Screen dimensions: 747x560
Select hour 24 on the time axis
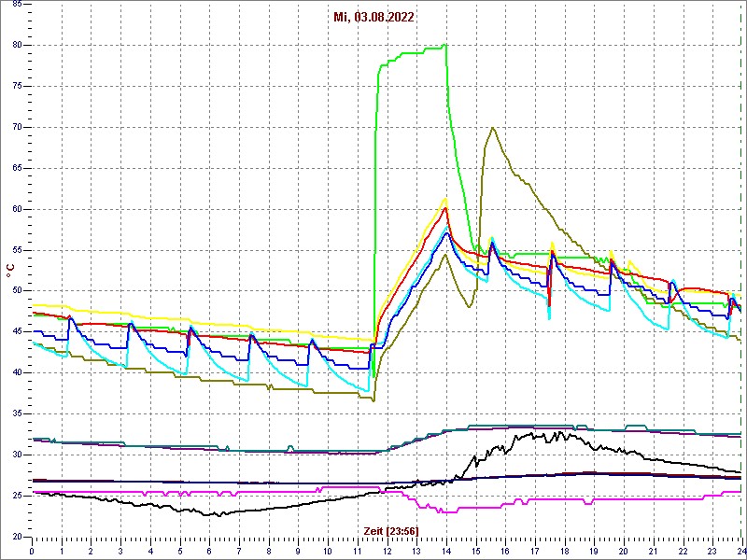[x=740, y=552]
